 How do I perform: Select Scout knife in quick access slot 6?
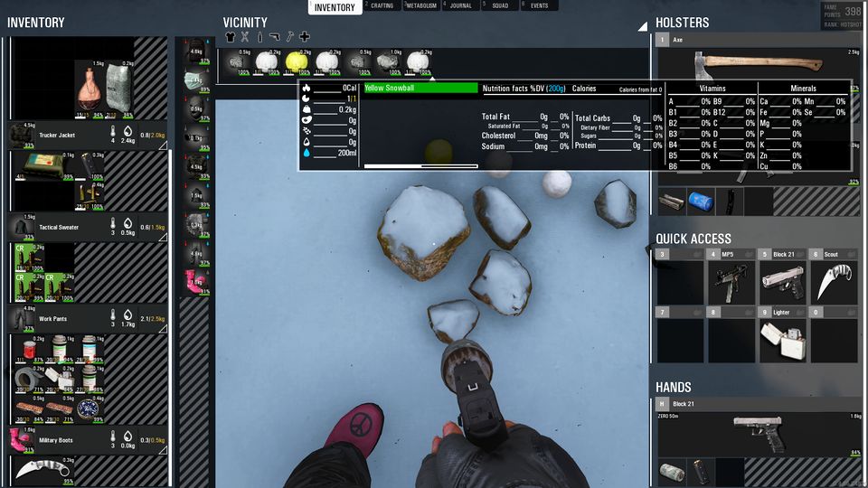[834, 282]
